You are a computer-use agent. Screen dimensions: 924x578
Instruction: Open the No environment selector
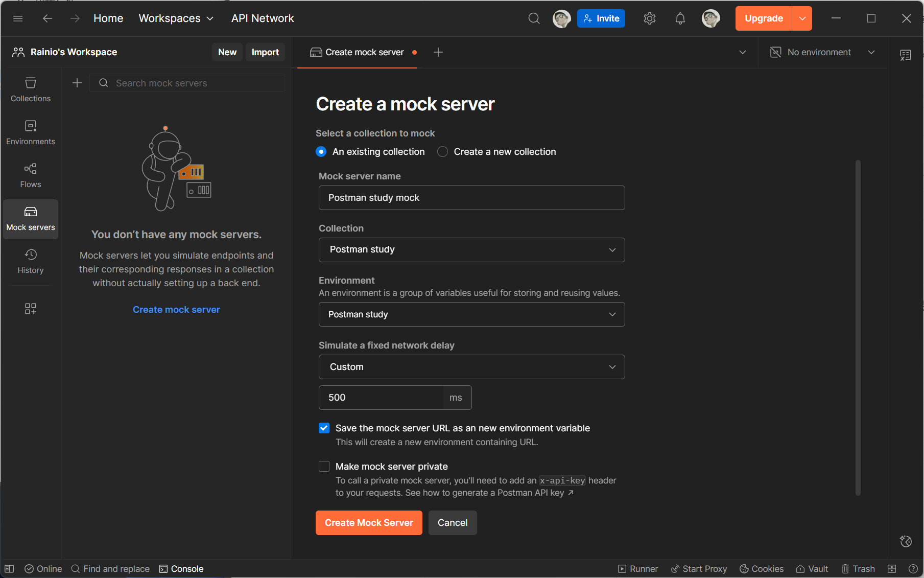[x=823, y=52]
